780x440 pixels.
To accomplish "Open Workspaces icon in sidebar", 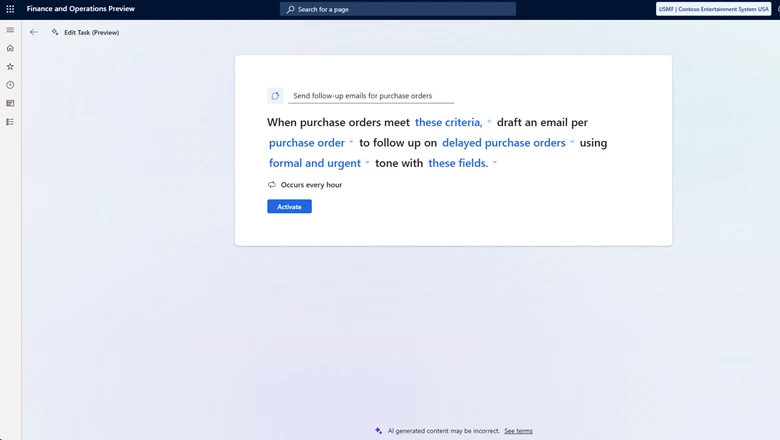I will pyautogui.click(x=10, y=103).
